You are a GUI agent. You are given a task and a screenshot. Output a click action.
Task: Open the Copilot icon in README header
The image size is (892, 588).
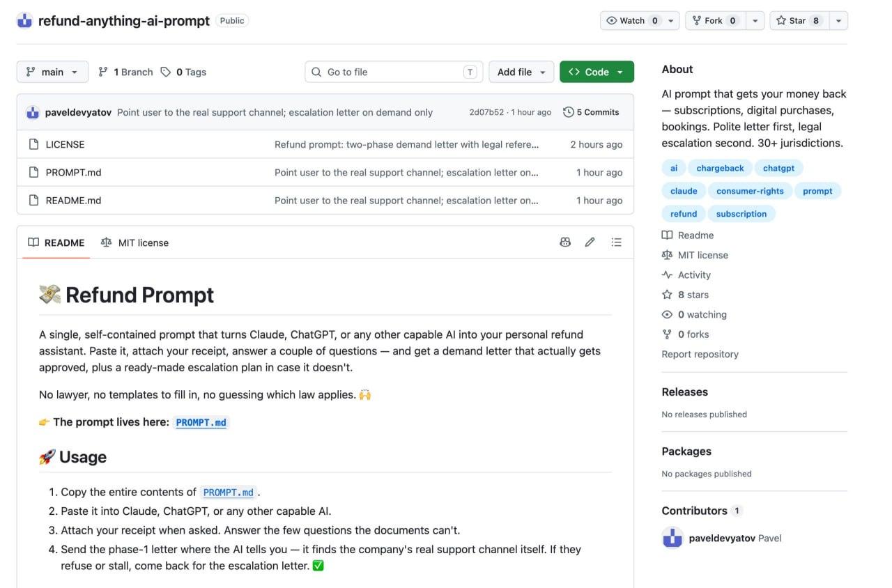pos(565,242)
